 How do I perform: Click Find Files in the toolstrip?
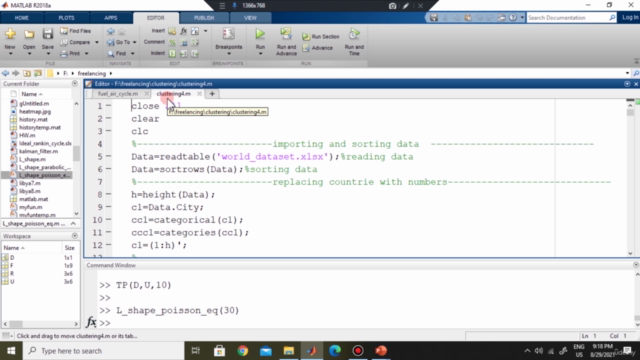(x=76, y=31)
